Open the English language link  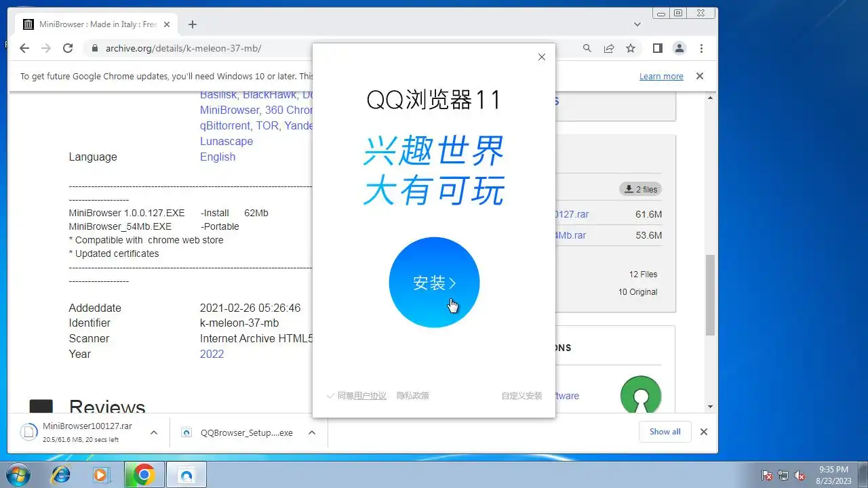tap(218, 157)
